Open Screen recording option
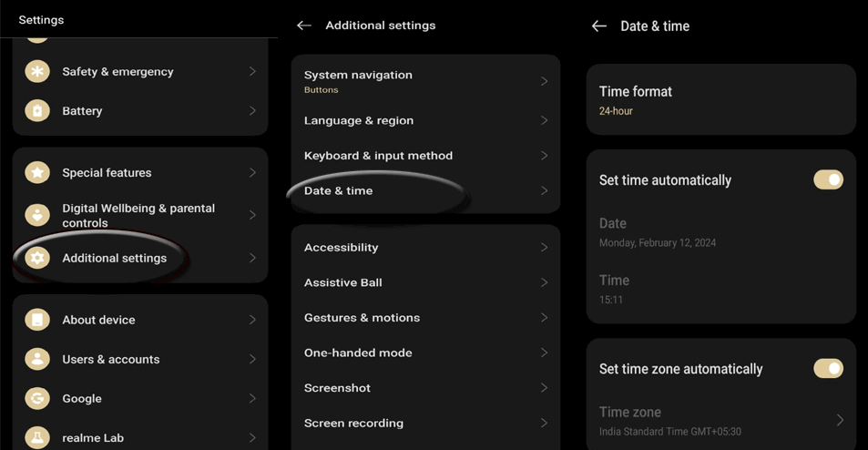Image resolution: width=868 pixels, height=450 pixels. click(425, 423)
